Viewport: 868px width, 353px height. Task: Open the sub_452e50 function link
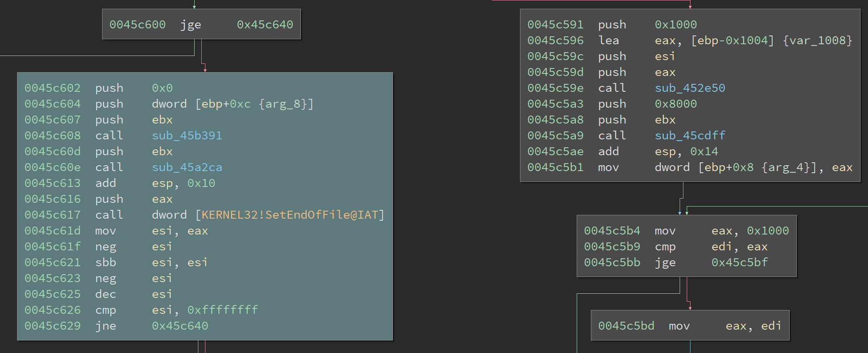690,88
